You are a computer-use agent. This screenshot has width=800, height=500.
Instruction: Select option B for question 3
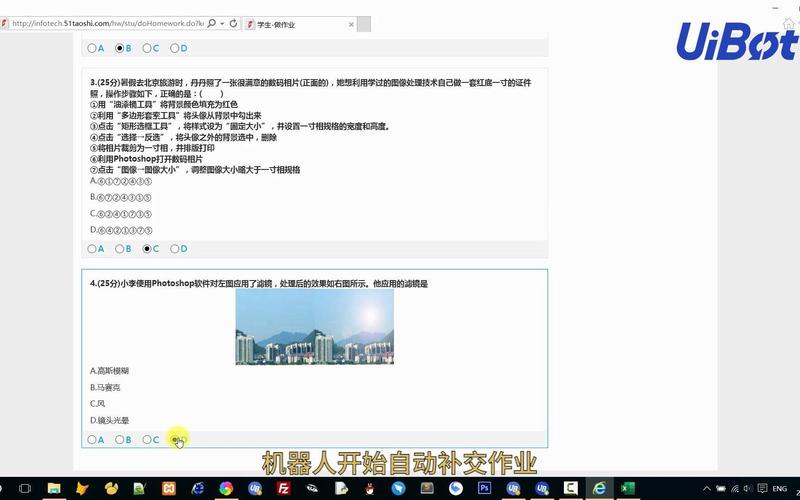coord(120,248)
